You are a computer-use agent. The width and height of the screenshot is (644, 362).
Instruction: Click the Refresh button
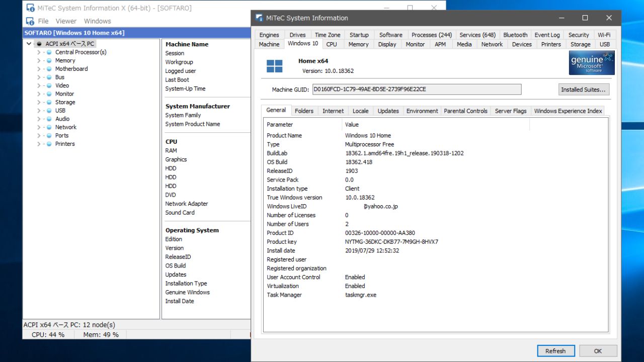pyautogui.click(x=555, y=351)
